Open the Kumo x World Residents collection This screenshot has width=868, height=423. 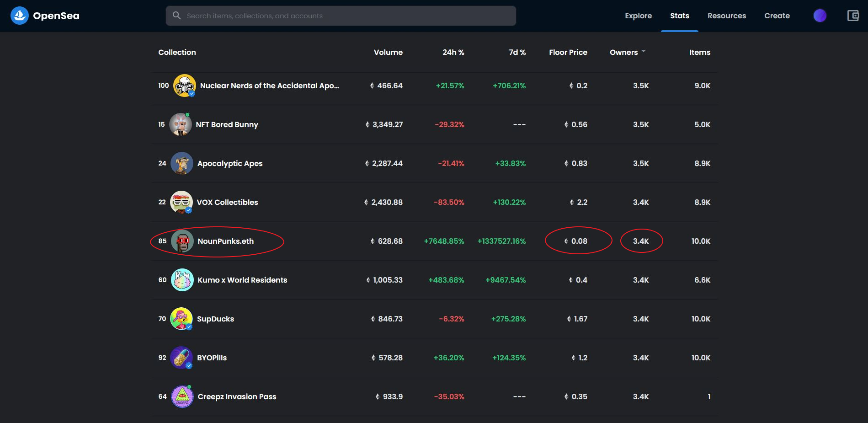242,280
